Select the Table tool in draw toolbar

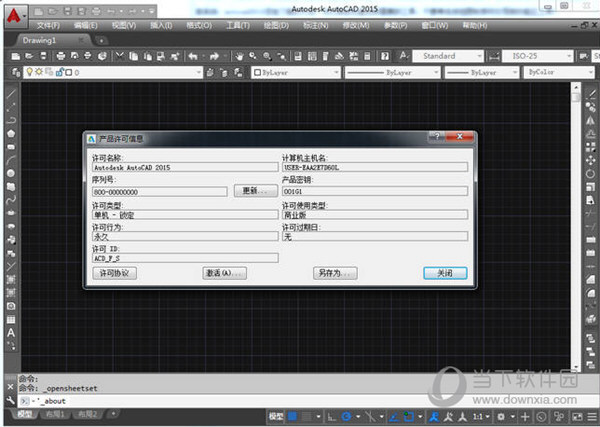pyautogui.click(x=11, y=319)
